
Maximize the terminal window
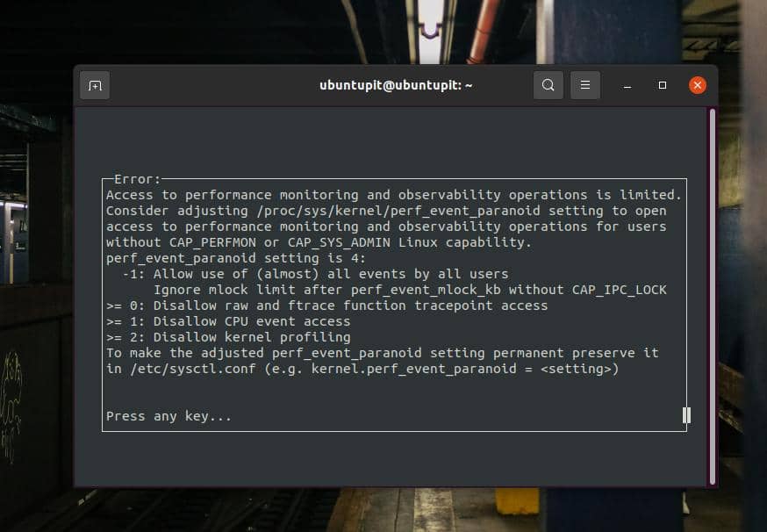click(663, 85)
